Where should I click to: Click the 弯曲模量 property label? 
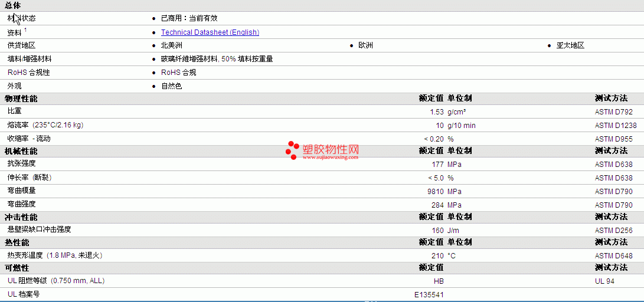(x=22, y=191)
